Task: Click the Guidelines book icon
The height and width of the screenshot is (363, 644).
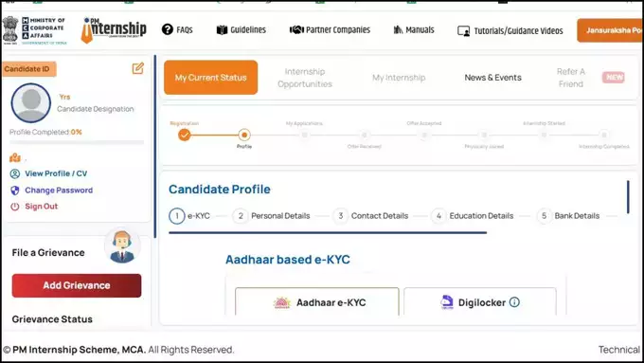Action: click(x=222, y=29)
